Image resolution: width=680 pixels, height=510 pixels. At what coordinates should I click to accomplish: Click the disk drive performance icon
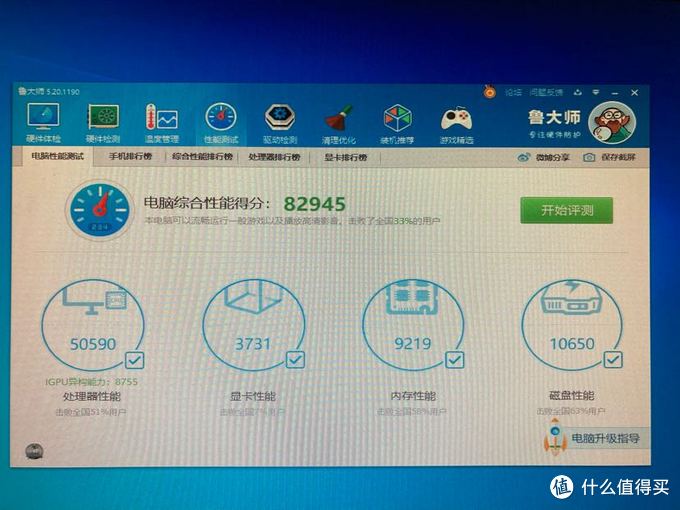point(572,297)
